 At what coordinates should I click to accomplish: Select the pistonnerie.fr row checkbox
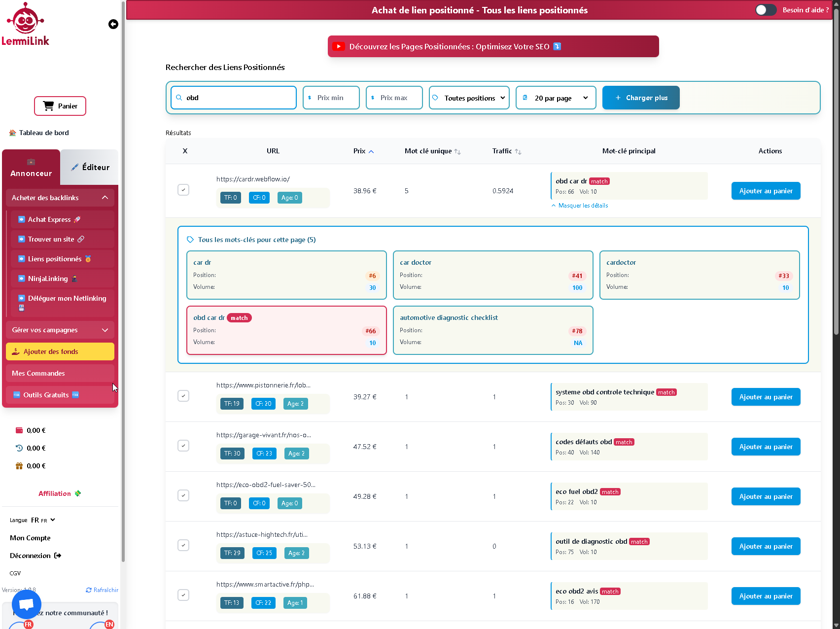[183, 396]
